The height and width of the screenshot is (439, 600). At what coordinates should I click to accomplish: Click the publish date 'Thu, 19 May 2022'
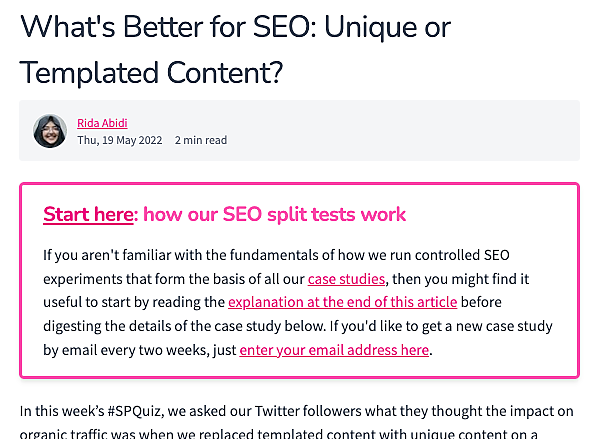pyautogui.click(x=121, y=140)
